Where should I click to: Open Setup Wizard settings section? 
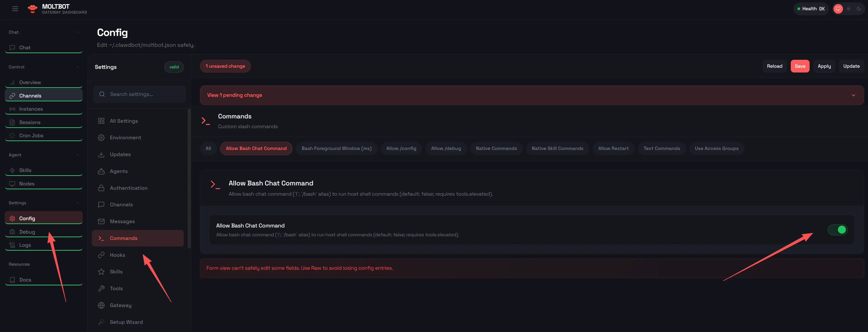(x=126, y=322)
